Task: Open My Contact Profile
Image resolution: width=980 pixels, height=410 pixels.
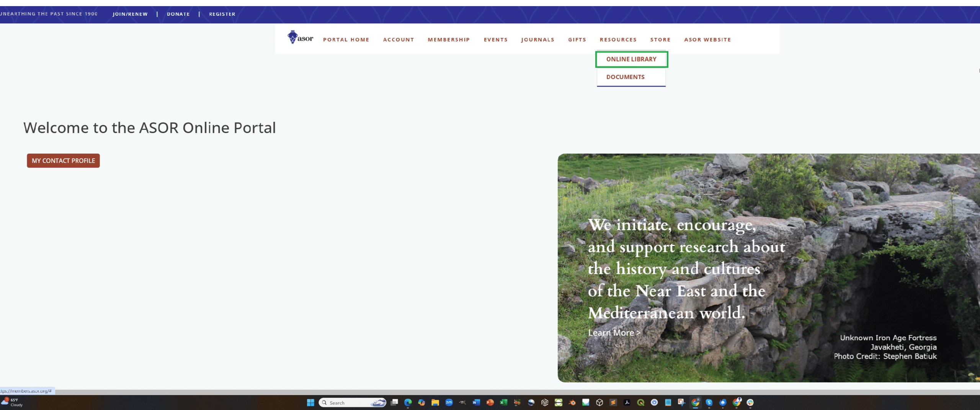Action: pyautogui.click(x=63, y=161)
